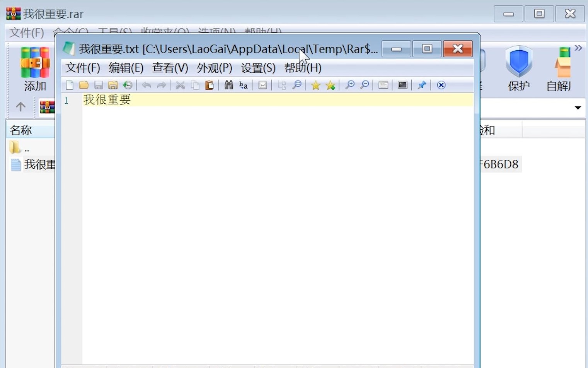Minimize the 我很重要.txt editor window
This screenshot has height=368, width=588.
coord(396,49)
